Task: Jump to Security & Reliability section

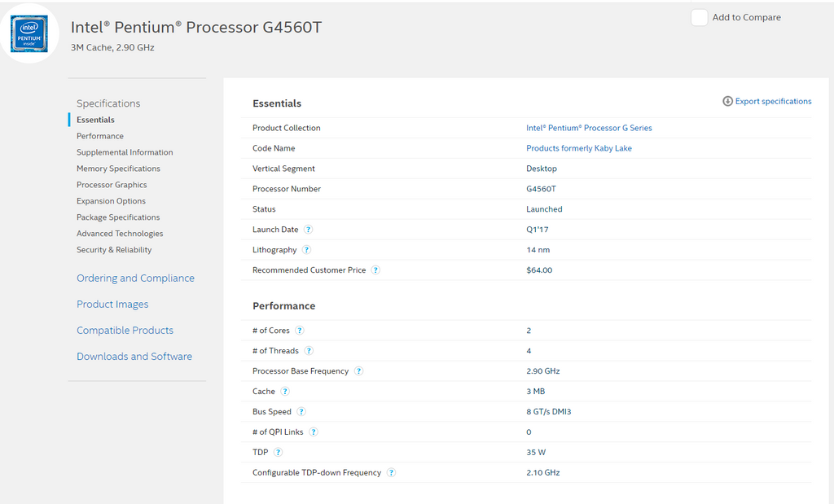Action: (114, 250)
